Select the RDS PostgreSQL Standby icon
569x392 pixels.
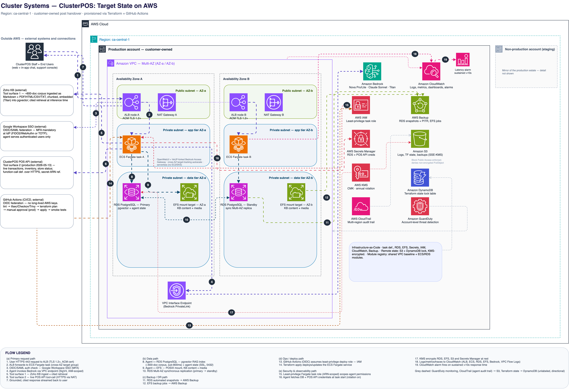(239, 192)
